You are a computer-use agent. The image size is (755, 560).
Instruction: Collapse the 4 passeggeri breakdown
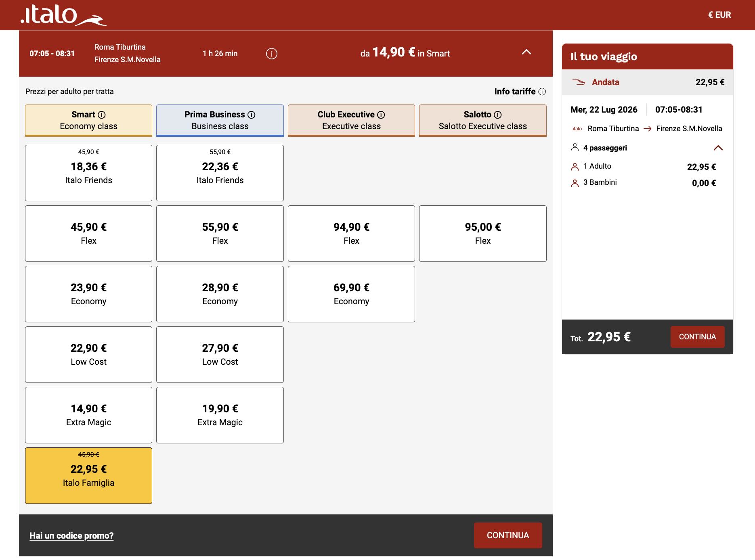tap(718, 148)
